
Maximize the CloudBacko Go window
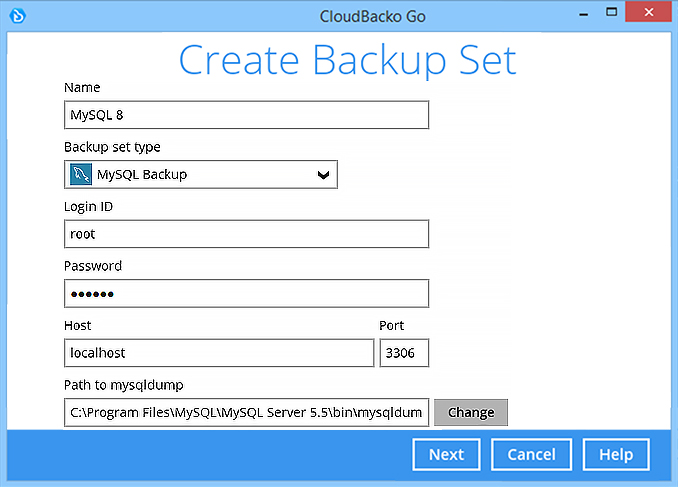611,12
